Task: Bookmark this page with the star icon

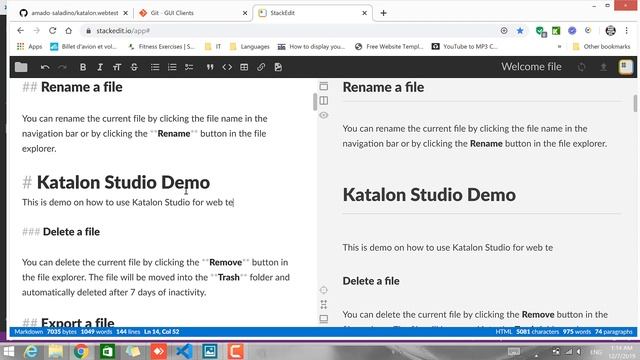Action: point(520,31)
